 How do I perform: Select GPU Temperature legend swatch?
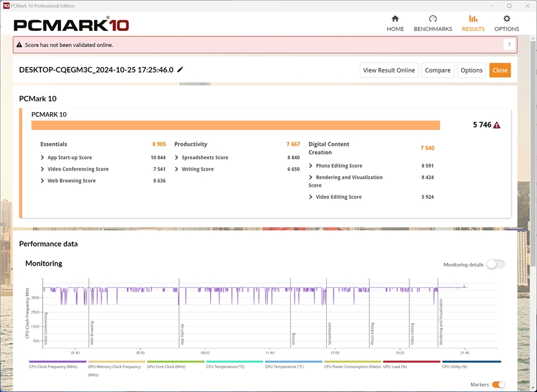[293, 362]
